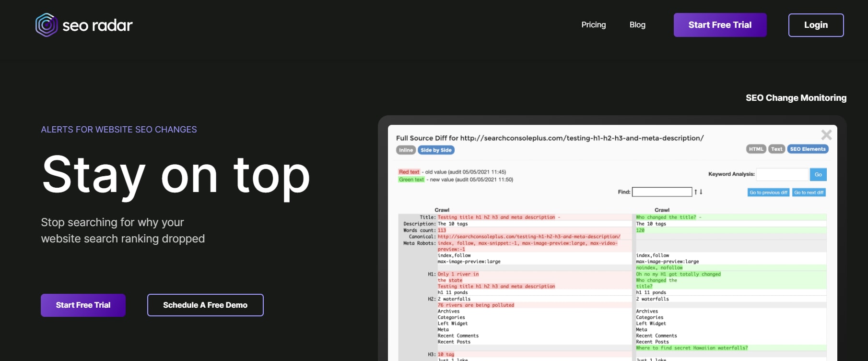Open the Blog page
Image resolution: width=868 pixels, height=361 pixels.
coord(637,25)
